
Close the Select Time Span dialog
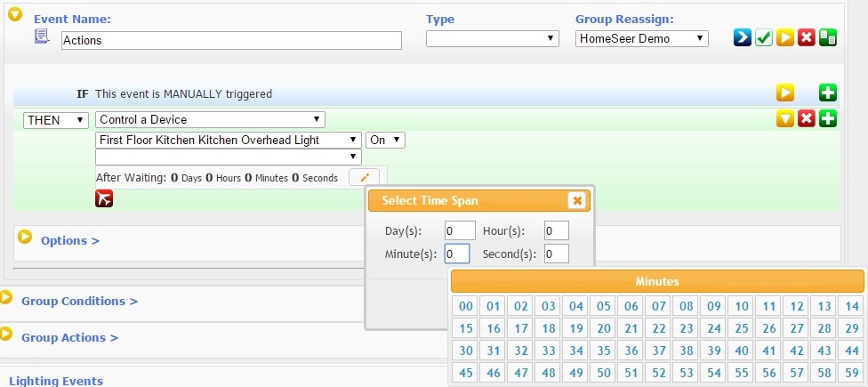pyautogui.click(x=577, y=200)
